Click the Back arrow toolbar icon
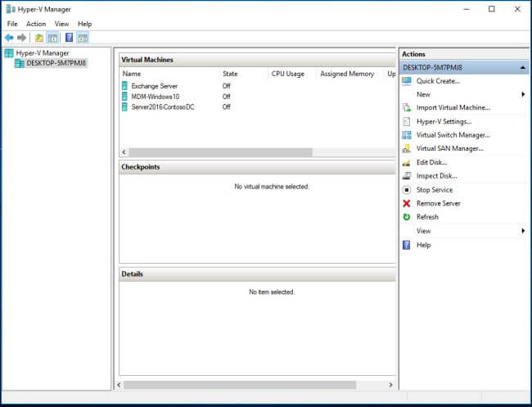Viewport: 532px width, 407px height. click(x=9, y=38)
